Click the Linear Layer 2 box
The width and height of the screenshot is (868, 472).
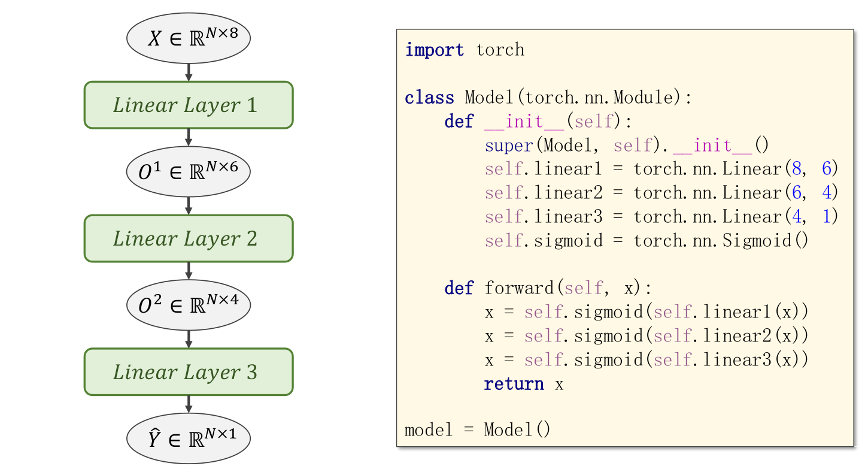(189, 238)
